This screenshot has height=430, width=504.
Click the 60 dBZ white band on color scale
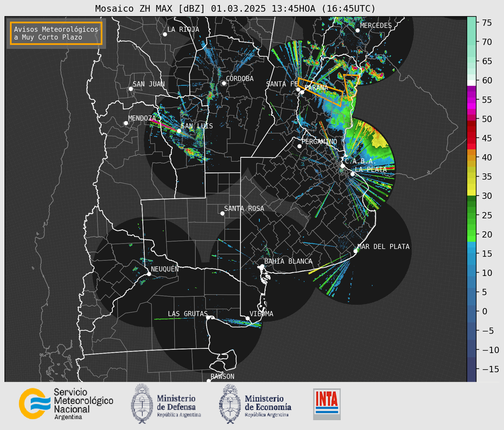click(x=471, y=83)
